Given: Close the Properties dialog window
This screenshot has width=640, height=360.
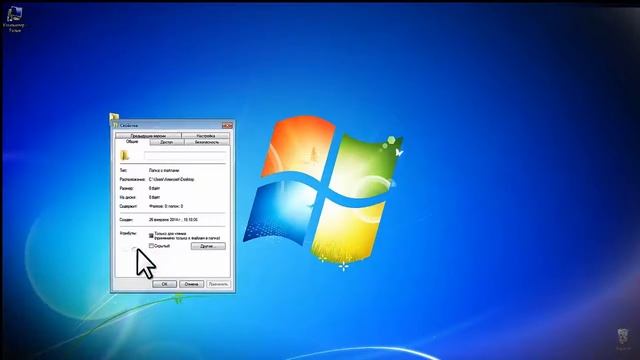Looking at the screenshot, I should [x=227, y=126].
